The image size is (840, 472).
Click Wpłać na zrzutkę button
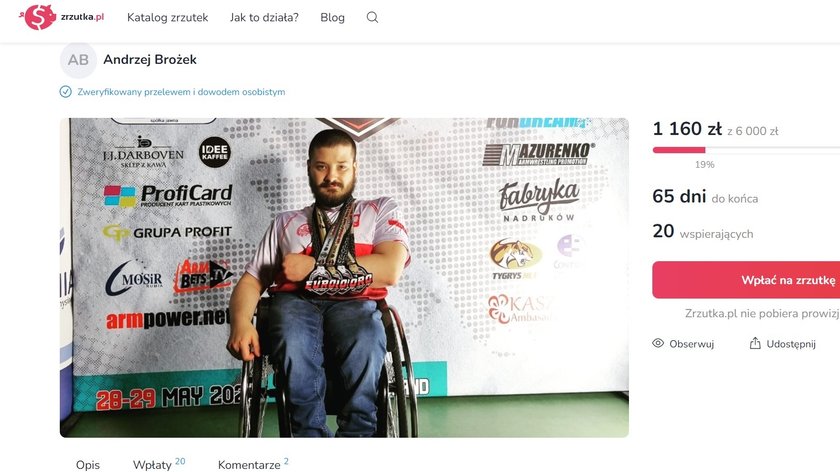pyautogui.click(x=746, y=280)
